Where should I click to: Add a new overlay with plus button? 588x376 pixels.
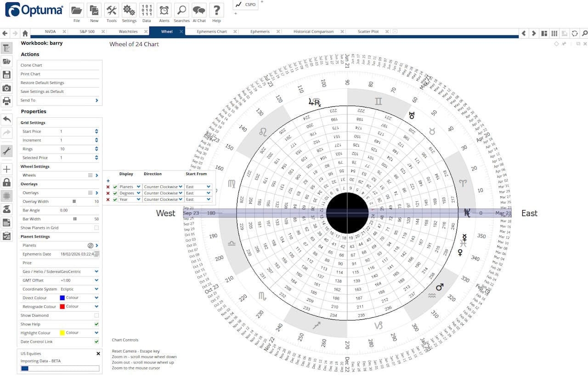(108, 181)
